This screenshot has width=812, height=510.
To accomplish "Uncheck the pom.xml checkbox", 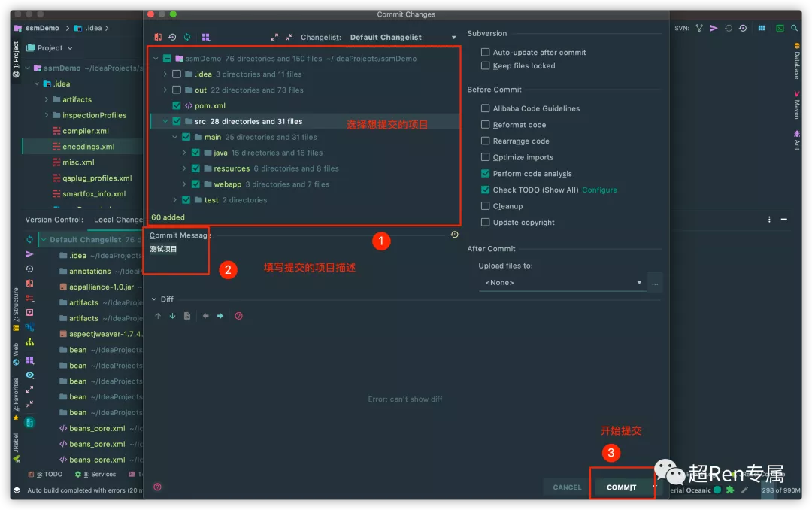I will tap(177, 106).
